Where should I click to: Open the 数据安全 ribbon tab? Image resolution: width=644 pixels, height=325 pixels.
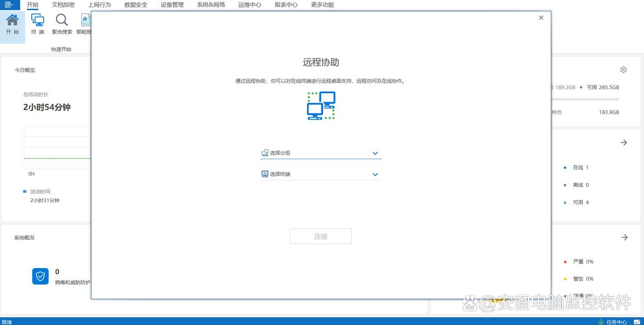136,5
